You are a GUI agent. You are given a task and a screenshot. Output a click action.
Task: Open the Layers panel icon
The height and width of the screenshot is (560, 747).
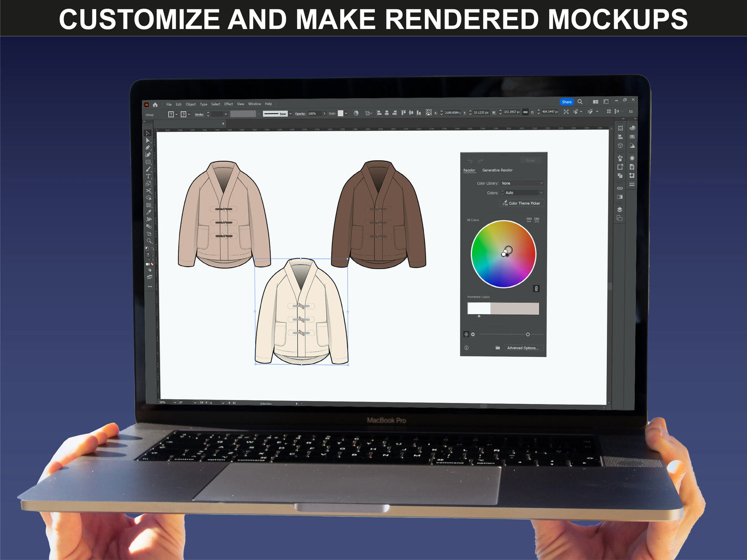619,210
